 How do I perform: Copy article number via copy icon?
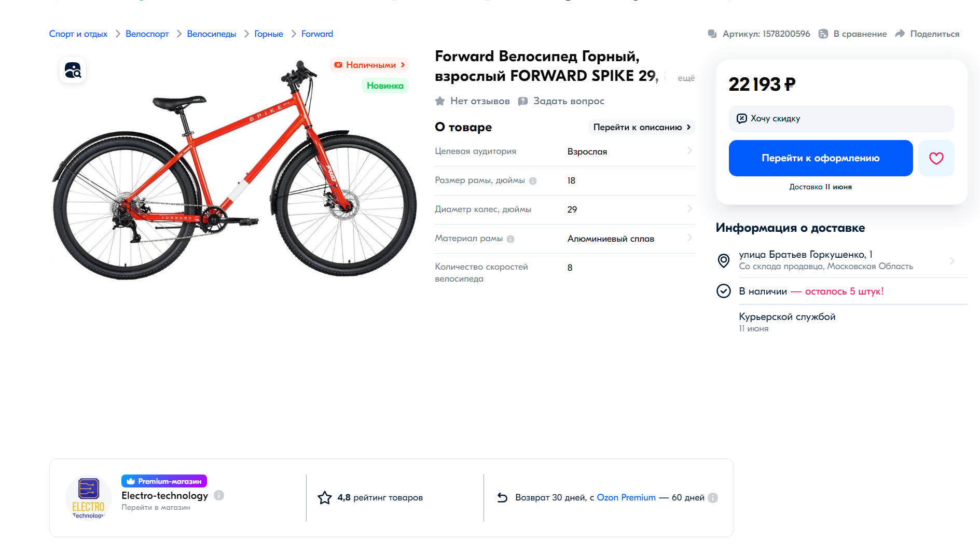coord(712,34)
